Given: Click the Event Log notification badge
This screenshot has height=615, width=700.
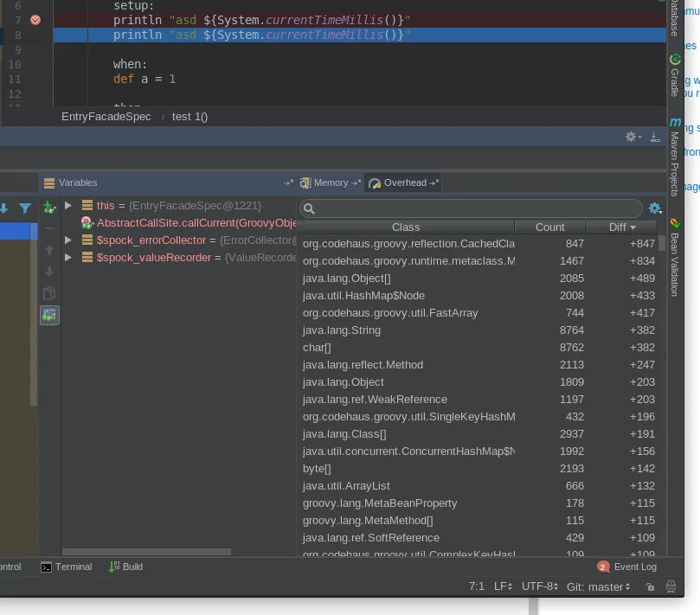Looking at the screenshot, I should coord(603,567).
